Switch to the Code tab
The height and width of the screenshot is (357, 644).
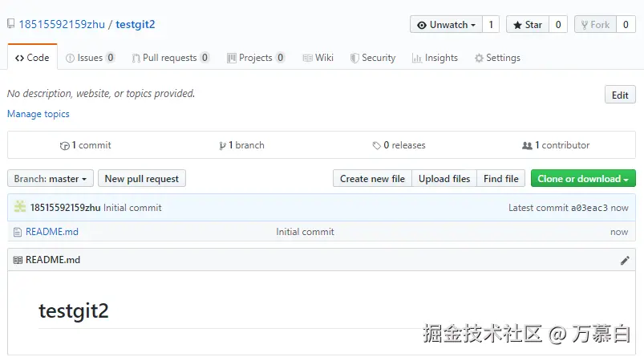coord(32,58)
